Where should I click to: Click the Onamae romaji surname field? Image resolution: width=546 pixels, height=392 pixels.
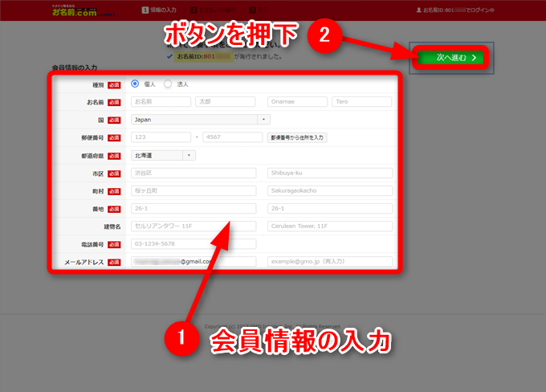click(297, 102)
